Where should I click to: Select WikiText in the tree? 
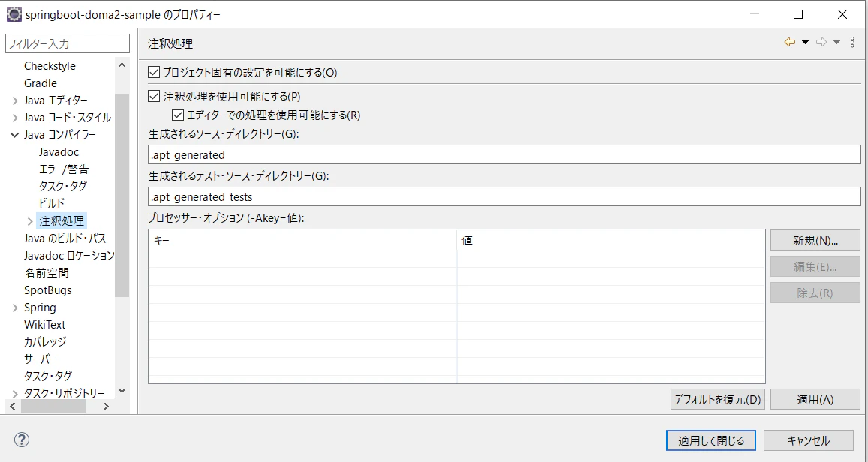(44, 325)
